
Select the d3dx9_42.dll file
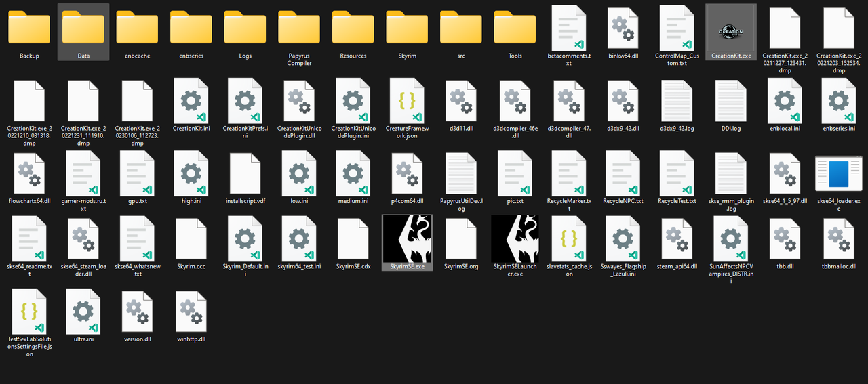[623, 100]
